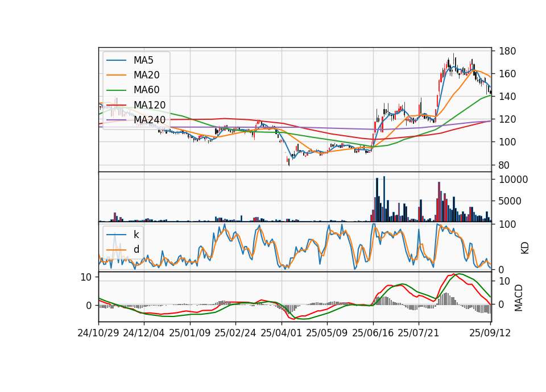Click the MA5 legend entry

click(x=130, y=60)
